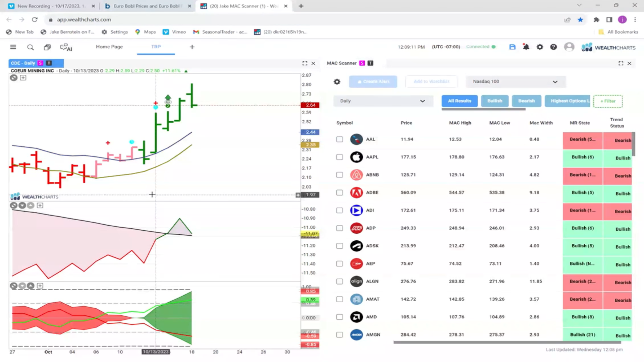Filter scanner by Bearish

(527, 101)
